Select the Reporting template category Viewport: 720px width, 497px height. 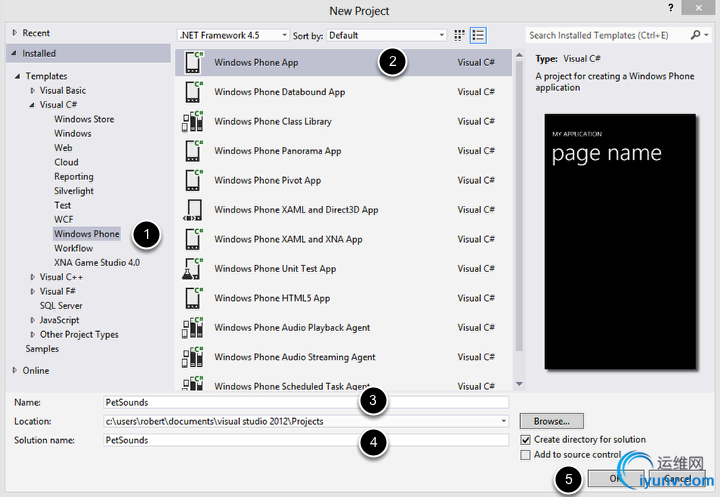click(73, 176)
